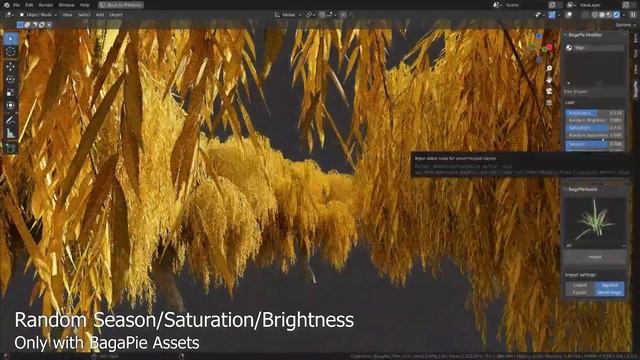
Task: Switch to material preview shading
Action: [x=609, y=15]
